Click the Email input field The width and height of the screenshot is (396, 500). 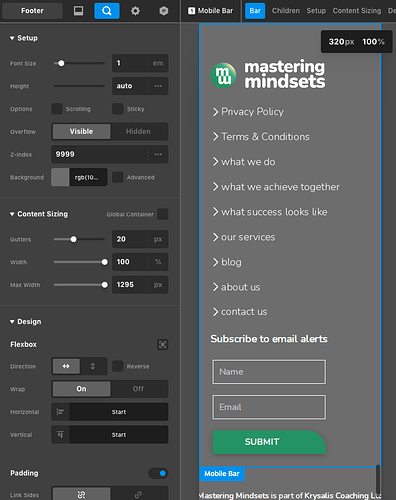269,407
